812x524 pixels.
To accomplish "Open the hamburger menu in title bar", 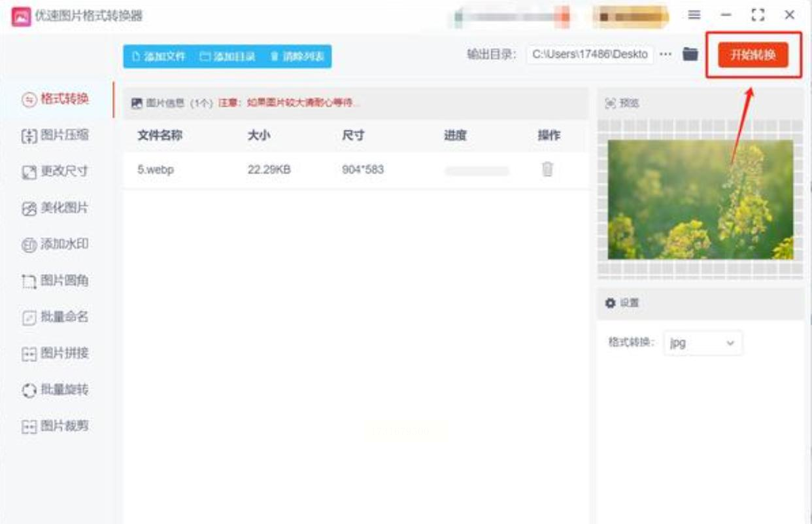I will coord(694,15).
